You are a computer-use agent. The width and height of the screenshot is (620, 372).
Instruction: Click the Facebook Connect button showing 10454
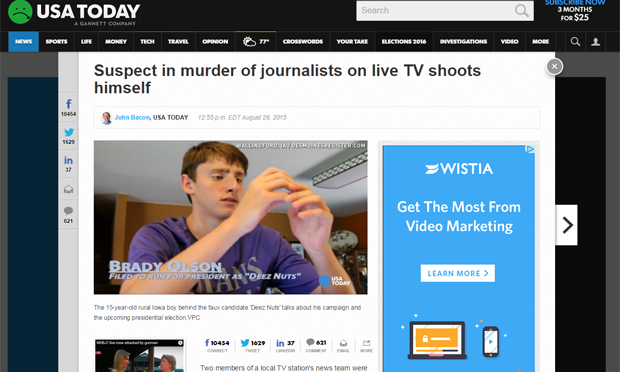[217, 345]
